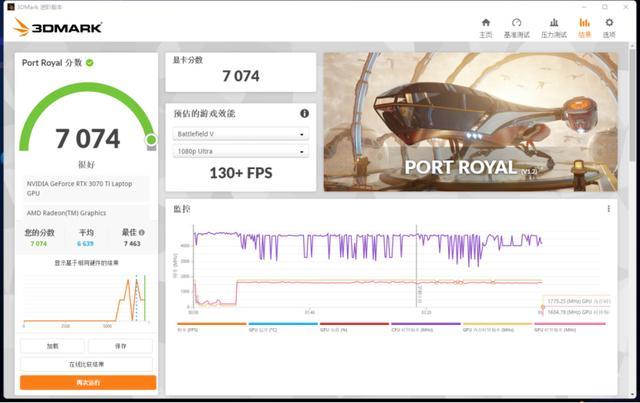Open the three-dot menu in monitoring panel
This screenshot has height=403, width=640.
609,209
